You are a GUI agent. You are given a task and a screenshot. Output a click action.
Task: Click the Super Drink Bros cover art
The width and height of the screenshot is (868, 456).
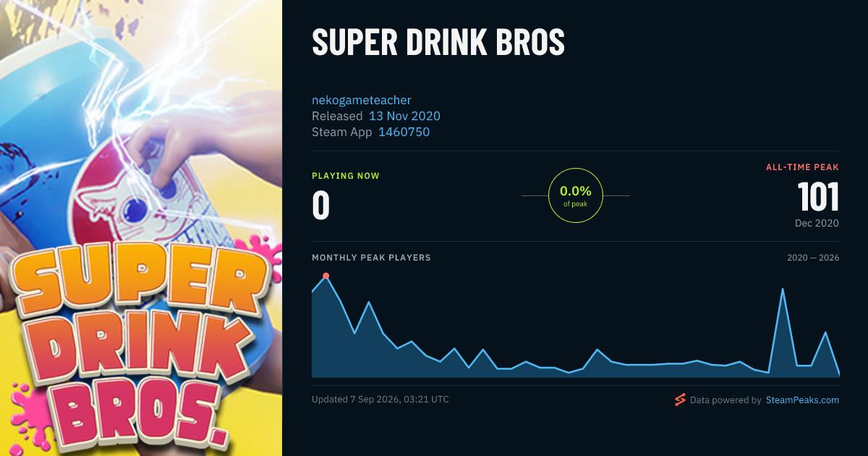[x=141, y=228]
